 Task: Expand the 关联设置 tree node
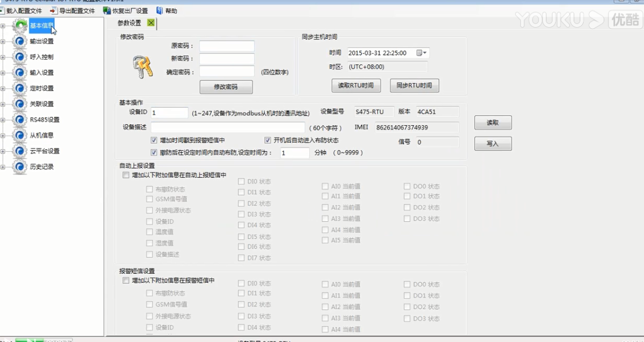tap(3, 104)
